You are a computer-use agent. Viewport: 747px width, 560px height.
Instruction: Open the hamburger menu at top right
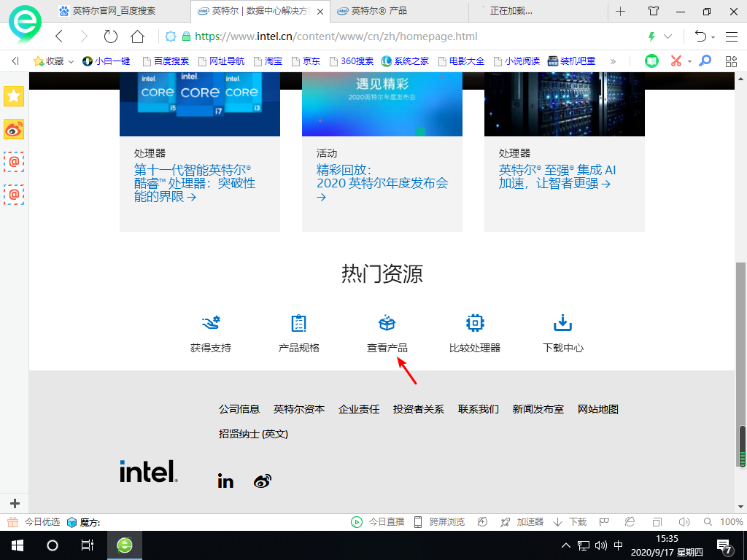731,36
